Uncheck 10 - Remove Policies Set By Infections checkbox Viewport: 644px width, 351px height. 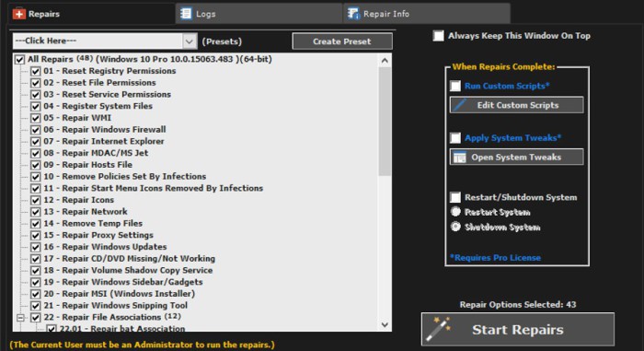coord(36,177)
